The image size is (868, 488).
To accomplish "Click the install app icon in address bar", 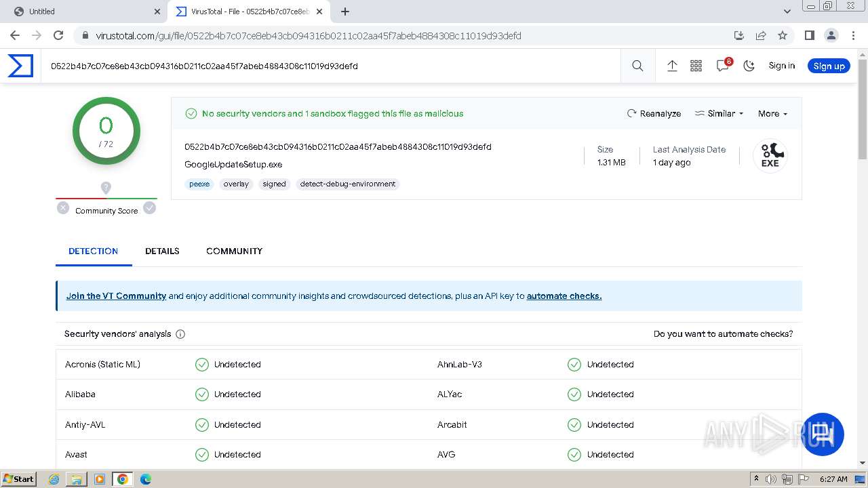I will [x=739, y=35].
